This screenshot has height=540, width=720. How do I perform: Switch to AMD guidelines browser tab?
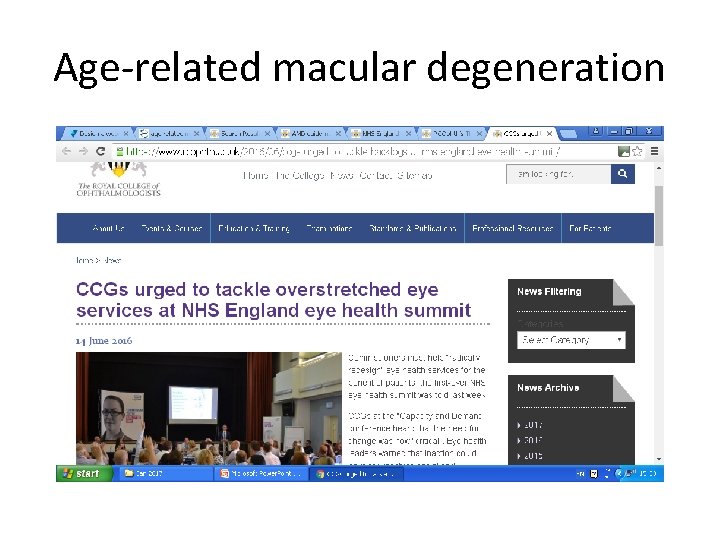point(309,134)
